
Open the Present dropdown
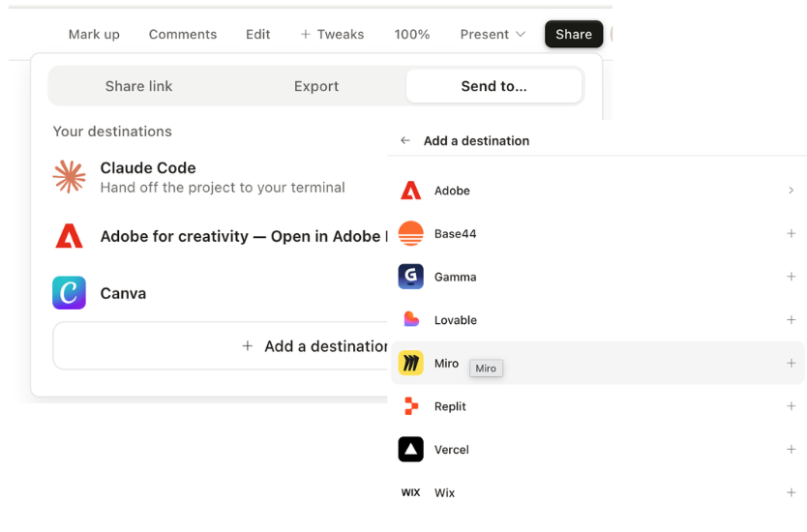click(x=493, y=34)
